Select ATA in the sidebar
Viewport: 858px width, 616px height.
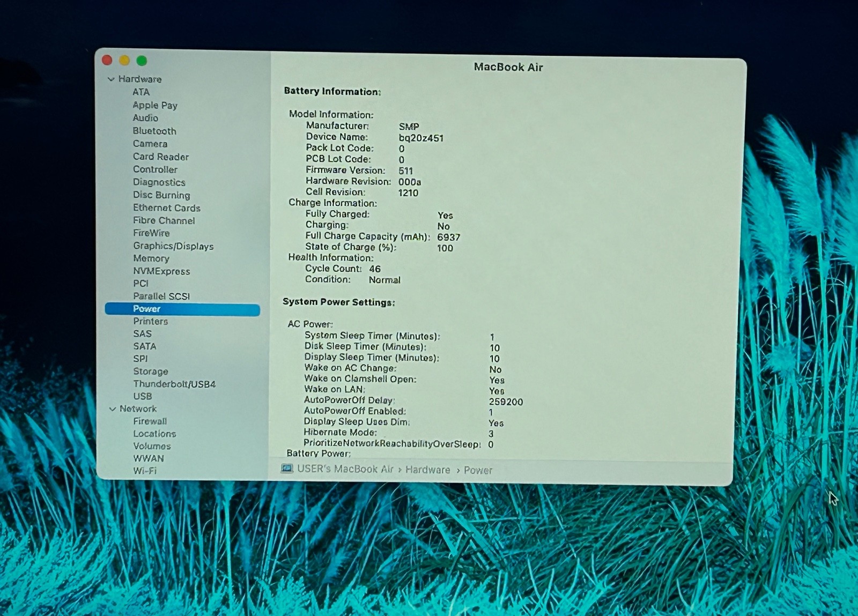pyautogui.click(x=141, y=92)
